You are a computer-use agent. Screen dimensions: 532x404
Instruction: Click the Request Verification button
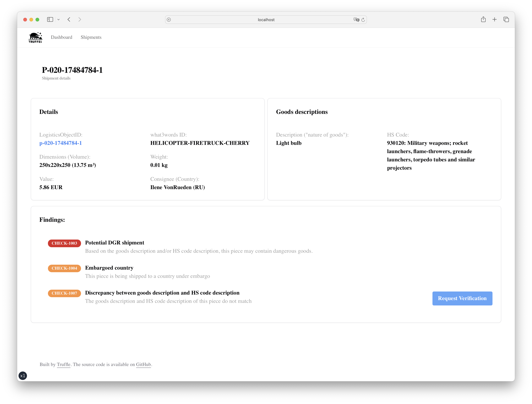click(462, 298)
